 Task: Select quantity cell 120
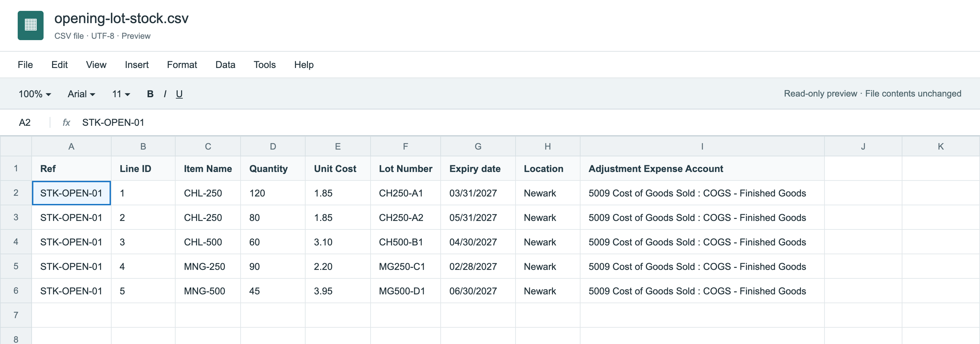(273, 193)
